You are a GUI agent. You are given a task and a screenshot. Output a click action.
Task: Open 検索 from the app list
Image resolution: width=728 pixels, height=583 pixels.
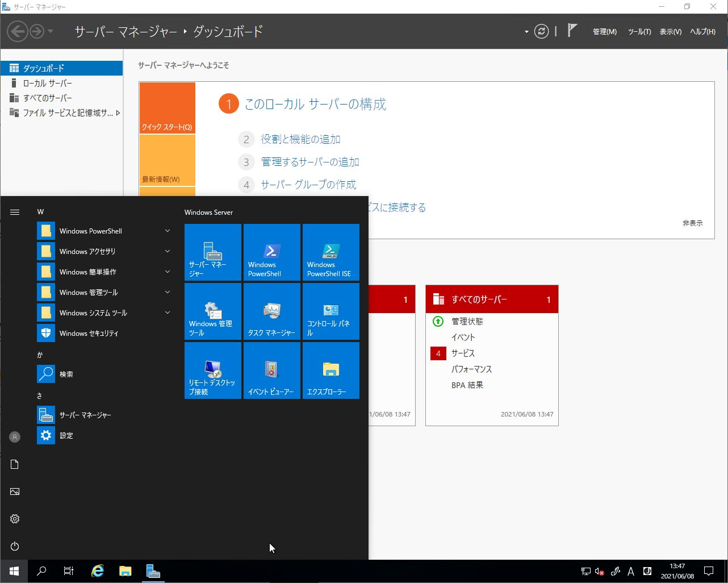tap(105, 374)
